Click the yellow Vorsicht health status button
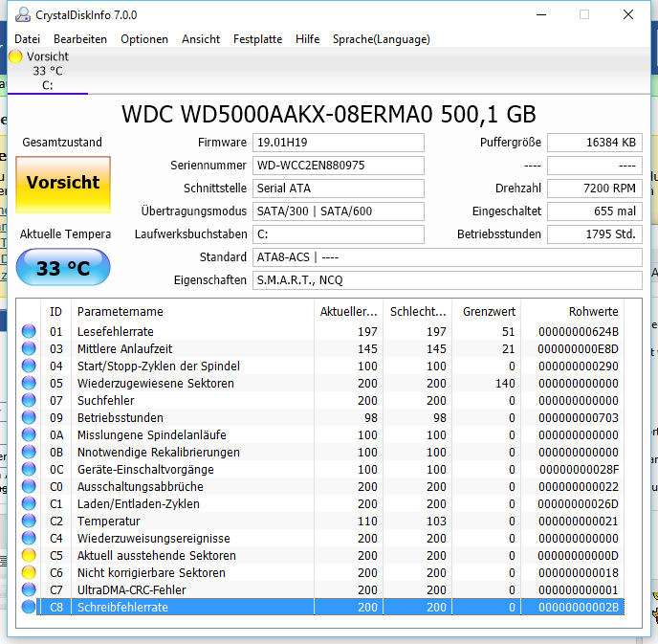This screenshot has height=644, width=658. (x=63, y=185)
